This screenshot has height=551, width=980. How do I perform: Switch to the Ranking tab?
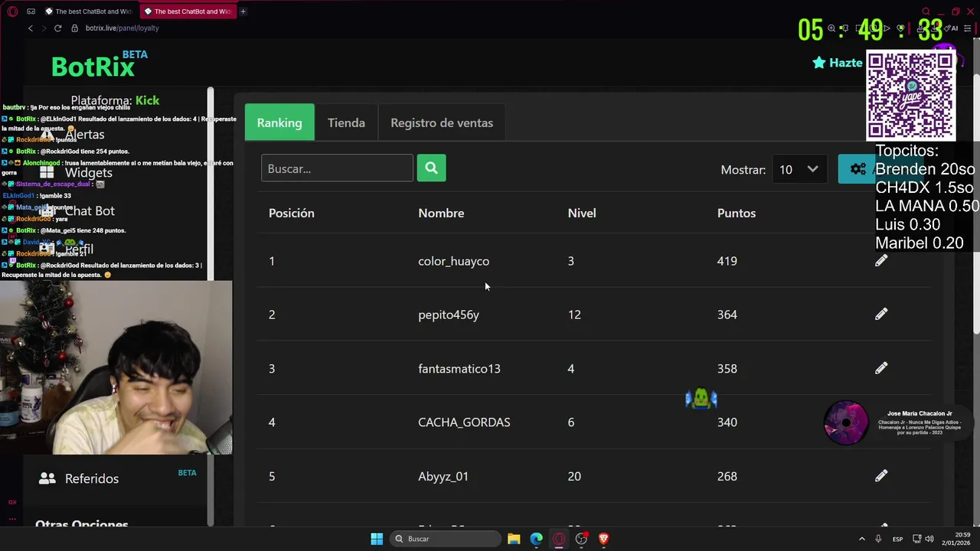[x=279, y=122]
